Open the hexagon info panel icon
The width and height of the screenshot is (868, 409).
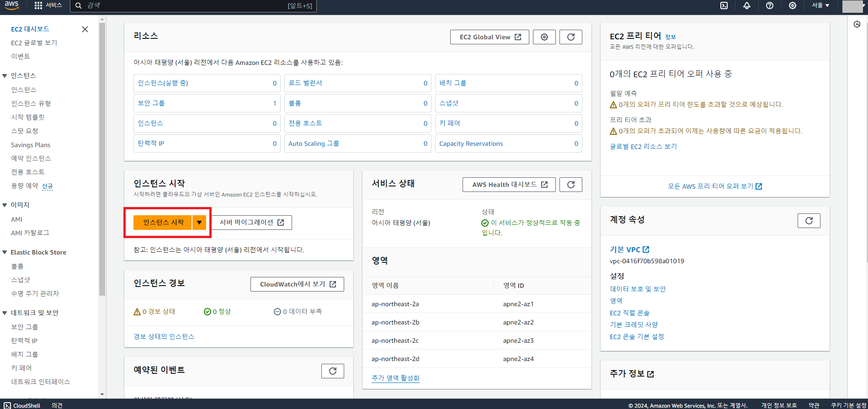857,24
